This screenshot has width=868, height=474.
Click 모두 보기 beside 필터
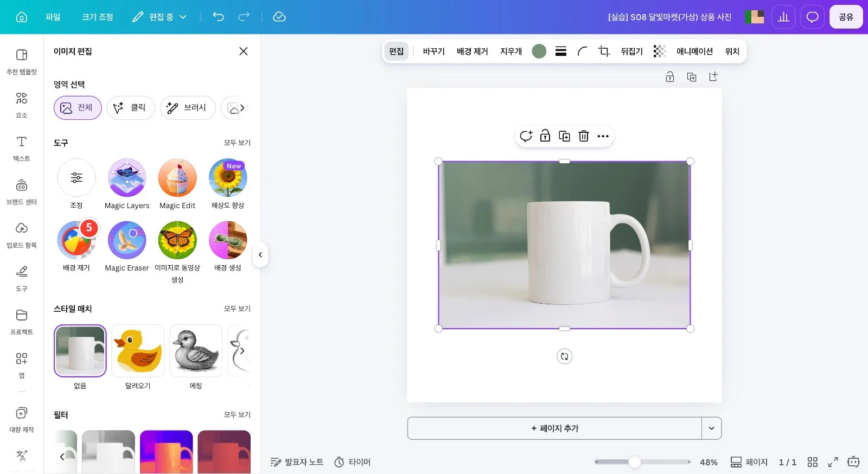click(x=237, y=414)
